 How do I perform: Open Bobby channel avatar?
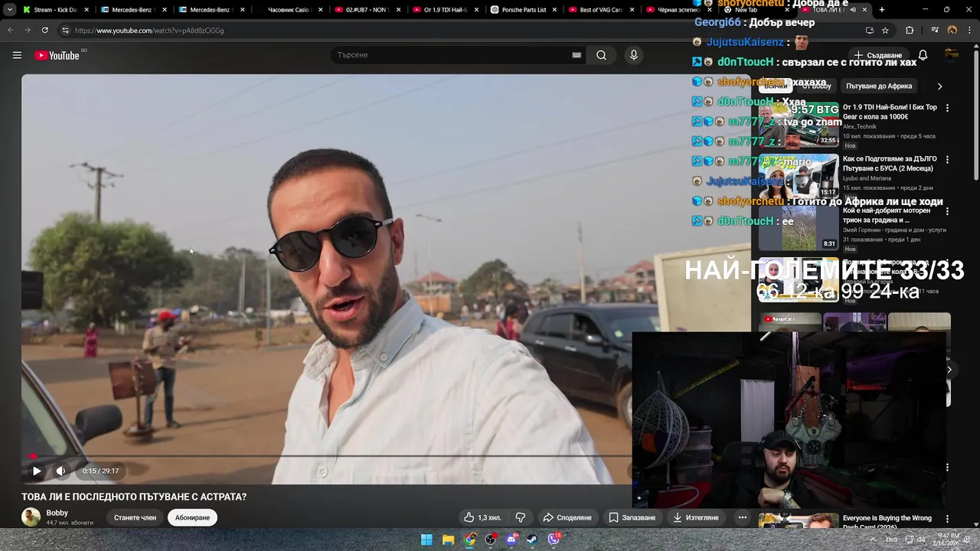pos(31,517)
